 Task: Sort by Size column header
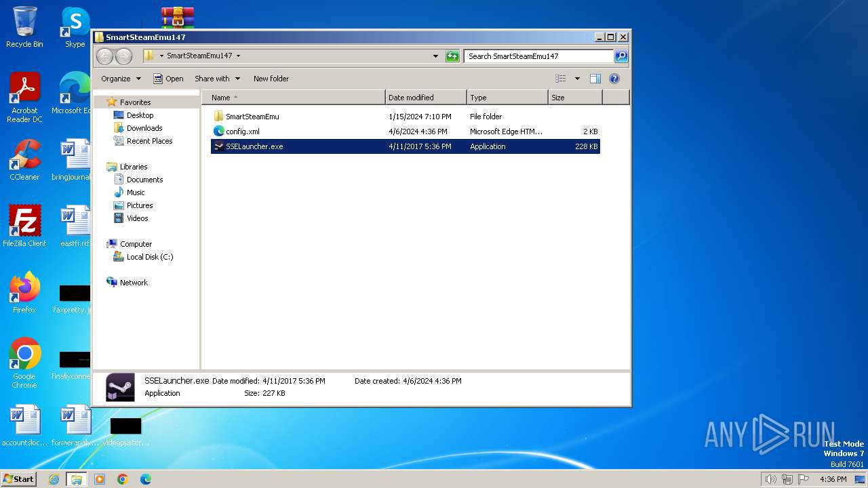(x=575, y=98)
